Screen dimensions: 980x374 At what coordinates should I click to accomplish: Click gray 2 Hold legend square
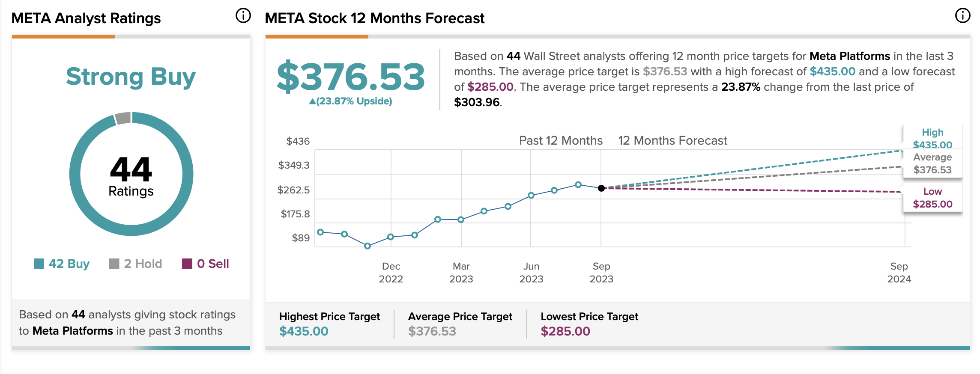point(114,264)
